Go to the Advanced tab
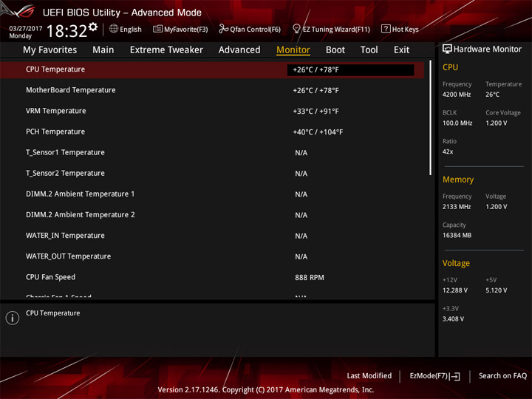This screenshot has height=399, width=532. tap(239, 50)
